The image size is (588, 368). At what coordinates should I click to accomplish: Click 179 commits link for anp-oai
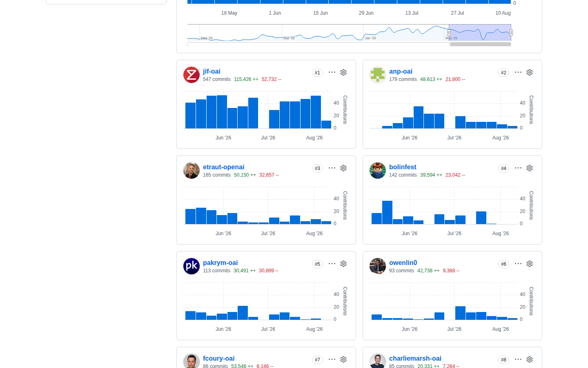[403, 79]
